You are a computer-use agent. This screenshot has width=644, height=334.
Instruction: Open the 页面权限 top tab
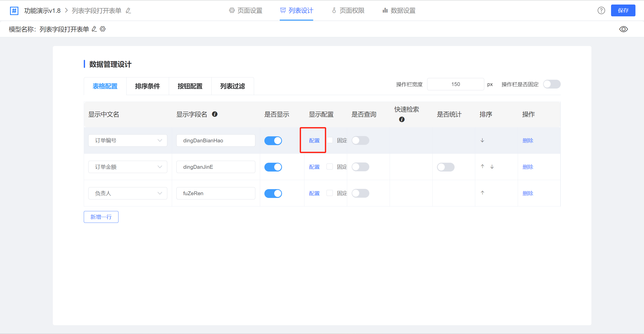point(348,11)
